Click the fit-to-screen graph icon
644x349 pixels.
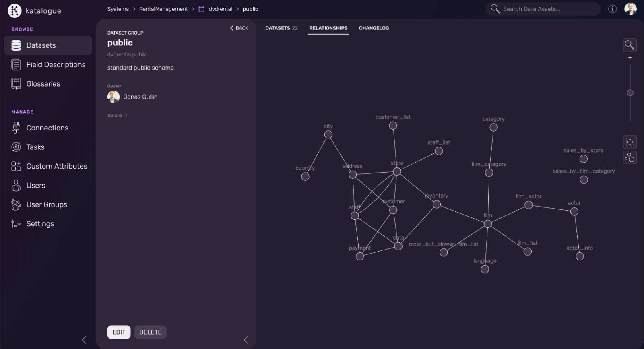pos(630,142)
